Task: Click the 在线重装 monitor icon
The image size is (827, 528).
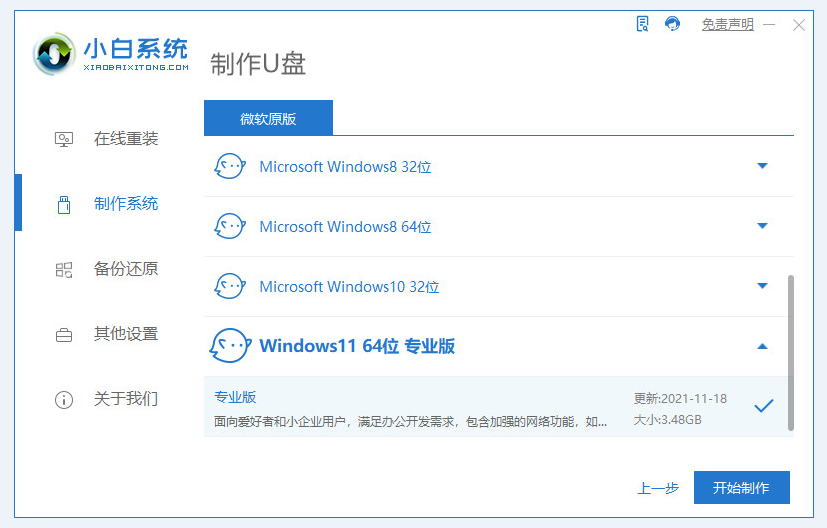Action: [x=64, y=139]
